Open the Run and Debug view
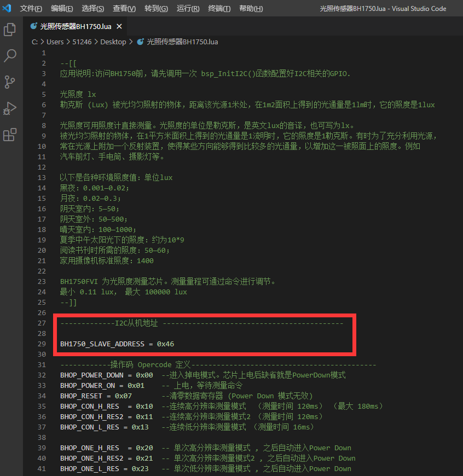The width and height of the screenshot is (463, 476). point(10,108)
